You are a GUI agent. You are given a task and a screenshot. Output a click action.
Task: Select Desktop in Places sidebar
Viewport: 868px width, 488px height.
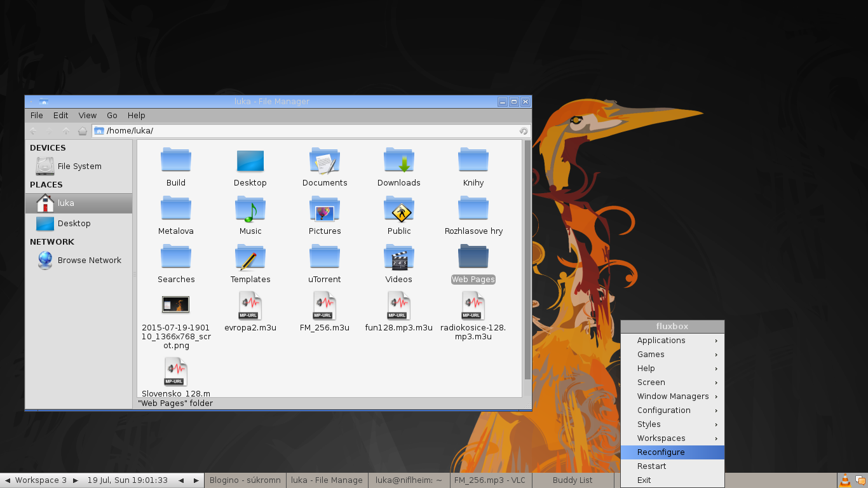click(x=79, y=224)
